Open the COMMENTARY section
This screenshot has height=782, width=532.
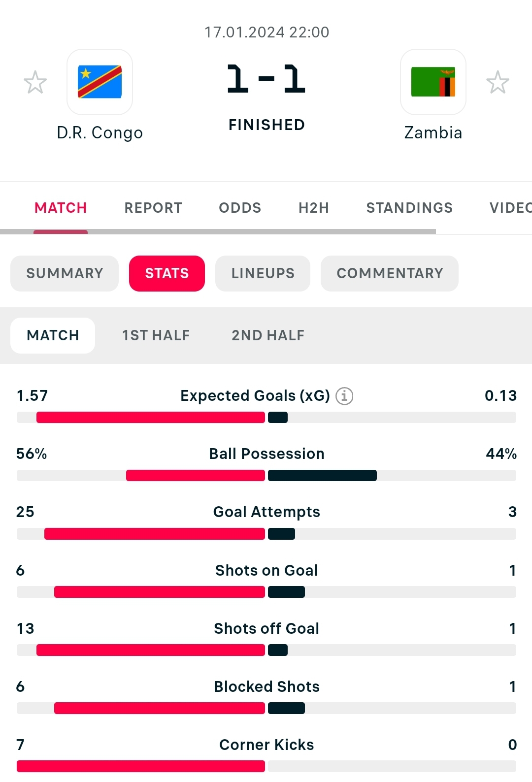pyautogui.click(x=390, y=273)
